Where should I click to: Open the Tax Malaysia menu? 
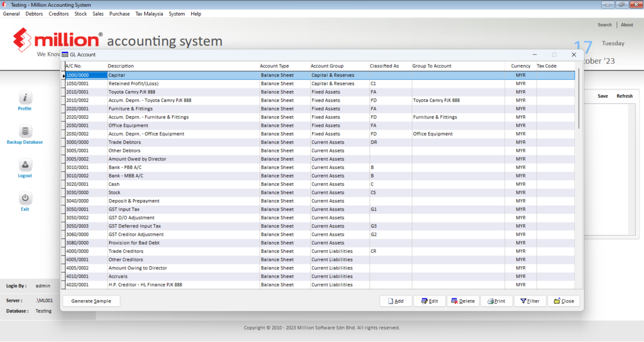149,14
